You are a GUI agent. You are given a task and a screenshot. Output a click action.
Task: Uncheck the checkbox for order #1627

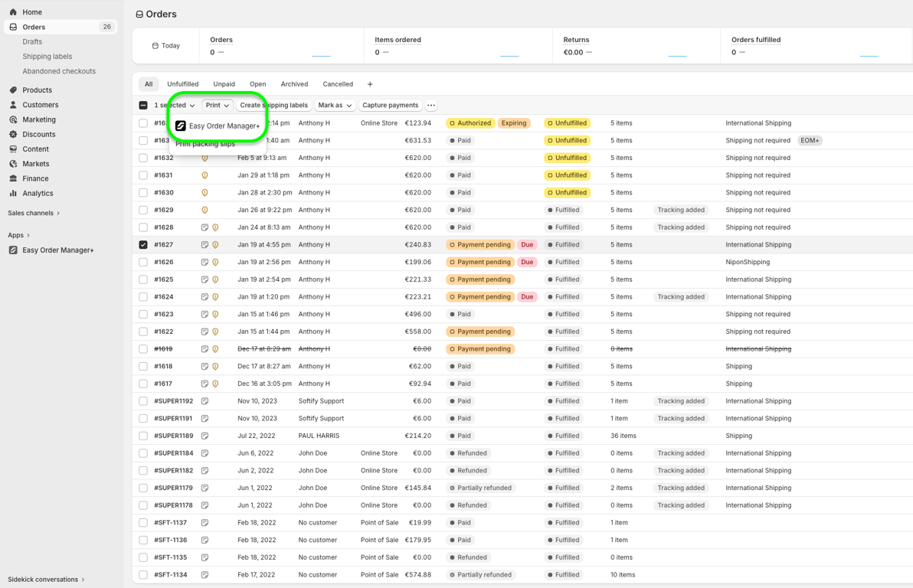(x=143, y=245)
